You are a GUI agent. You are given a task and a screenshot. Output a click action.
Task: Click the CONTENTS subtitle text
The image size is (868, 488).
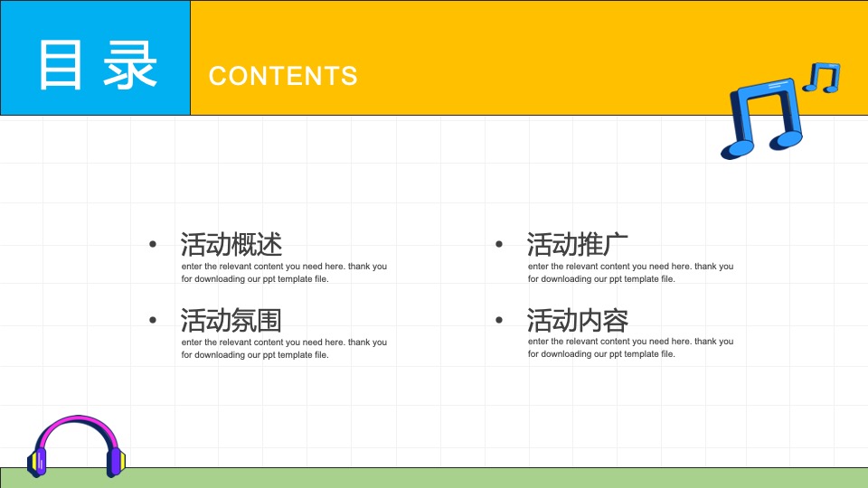click(283, 76)
